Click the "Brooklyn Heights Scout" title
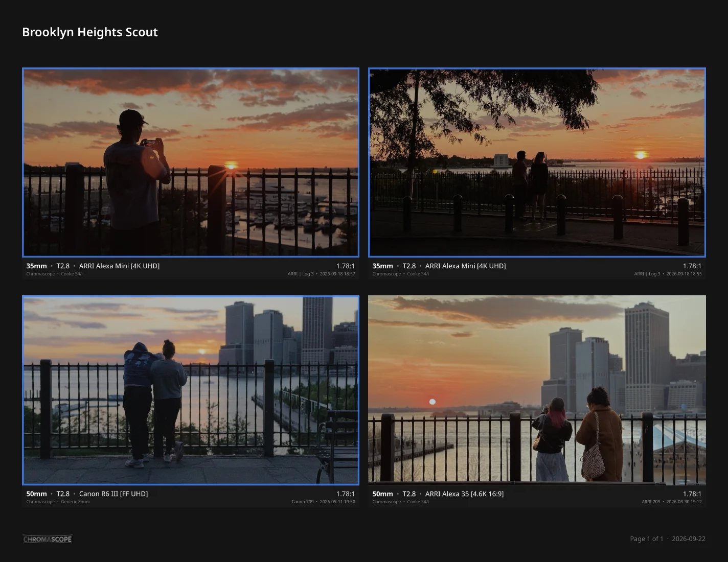 90,32
